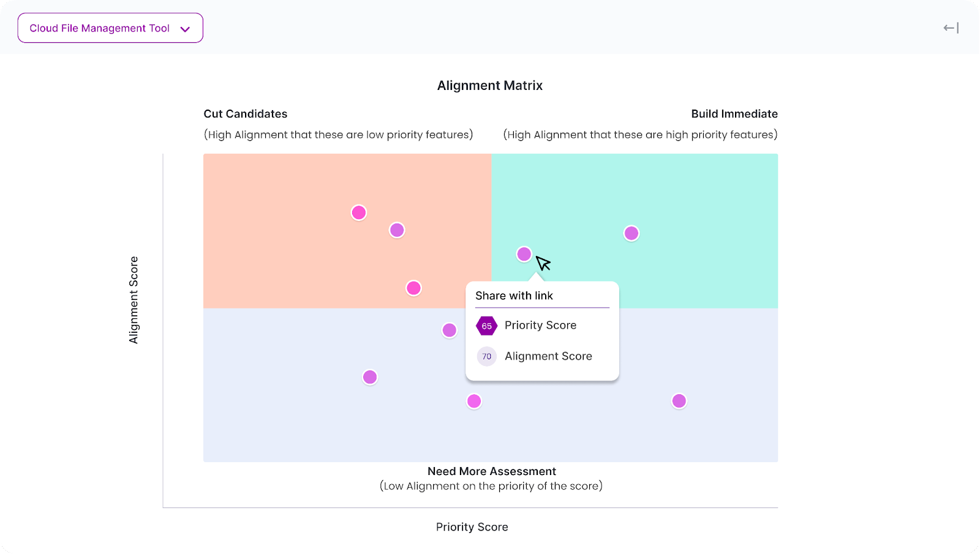980x554 pixels.
Task: Select the second dot in the orange quadrant
Action: (397, 230)
